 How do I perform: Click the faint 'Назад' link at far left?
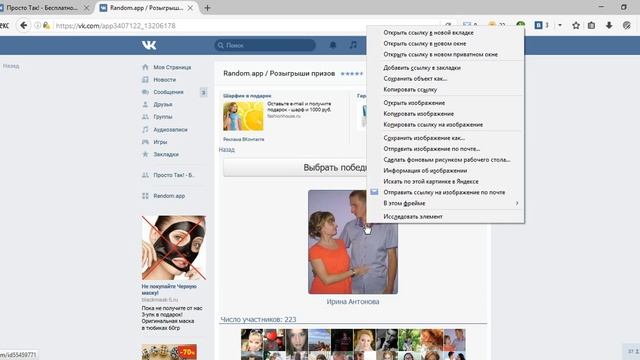(x=11, y=66)
